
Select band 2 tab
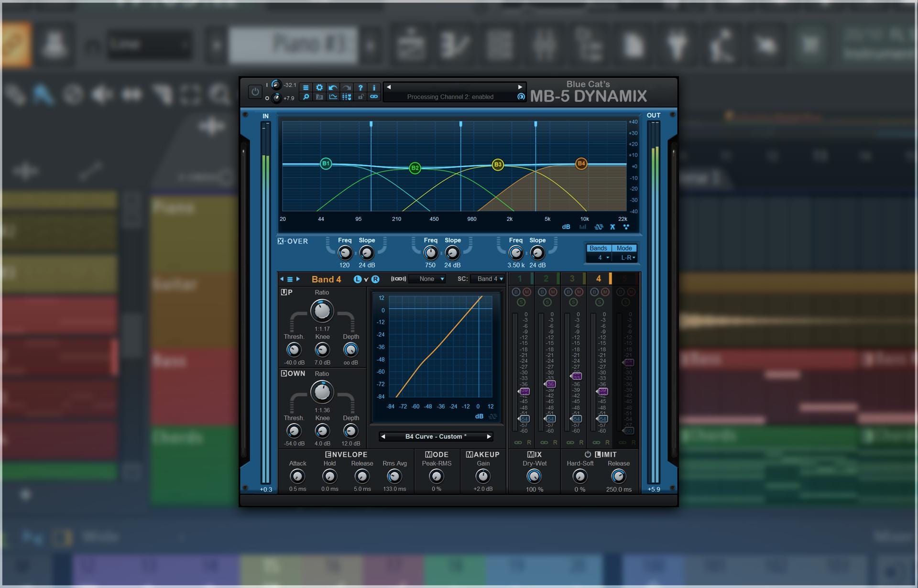[546, 278]
